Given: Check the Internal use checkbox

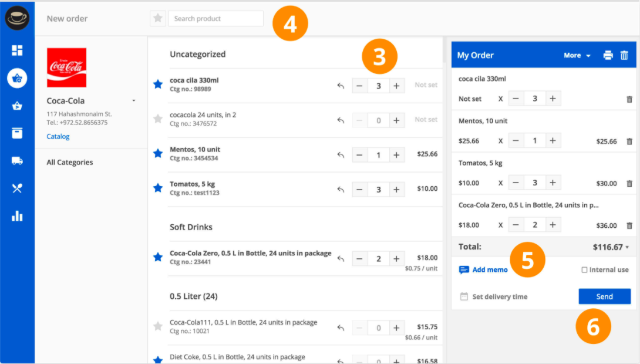Looking at the screenshot, I should coord(584,270).
